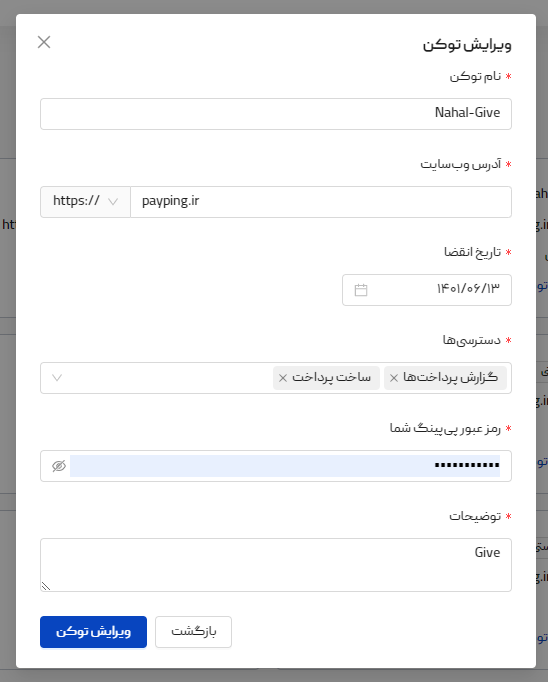Click the PayPing password input field
This screenshot has width=548, height=682.
pyautogui.click(x=285, y=466)
